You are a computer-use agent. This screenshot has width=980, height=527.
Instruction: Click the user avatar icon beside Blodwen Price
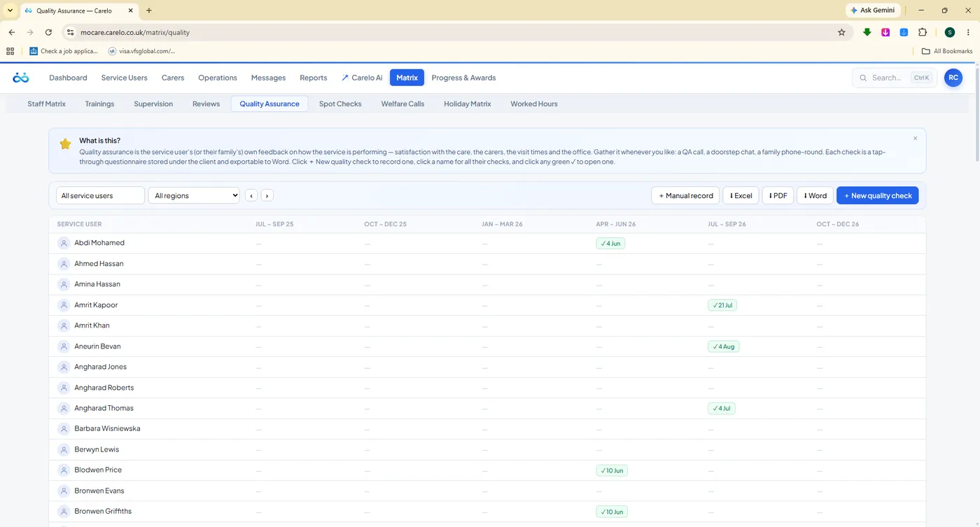pos(64,470)
